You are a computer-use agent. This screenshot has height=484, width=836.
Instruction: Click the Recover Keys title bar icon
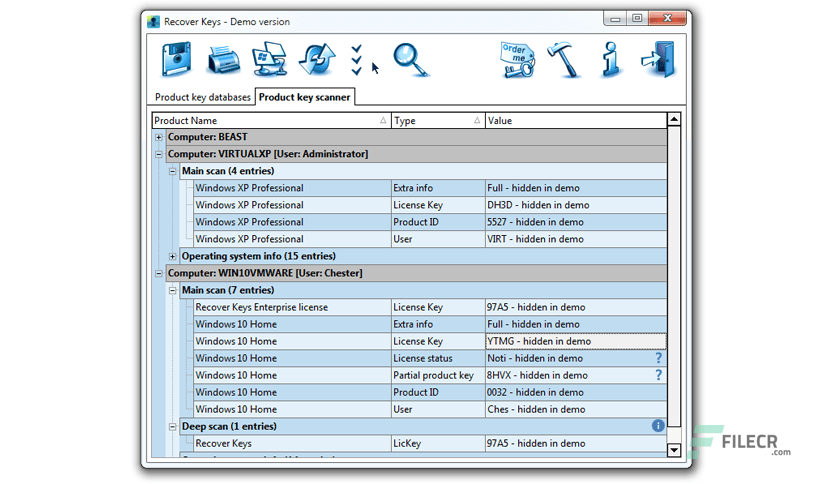154,22
